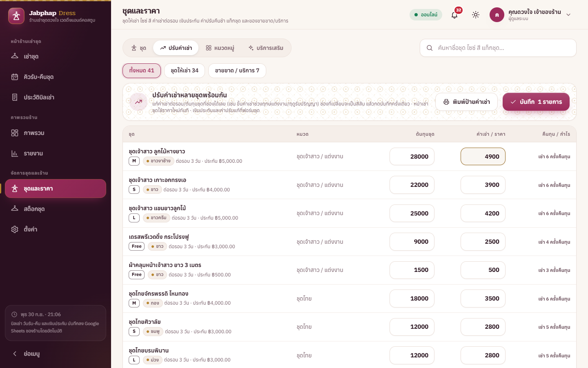Screen dimensions: 588x368
Task: Open the notifications bell
Action: 454,15
